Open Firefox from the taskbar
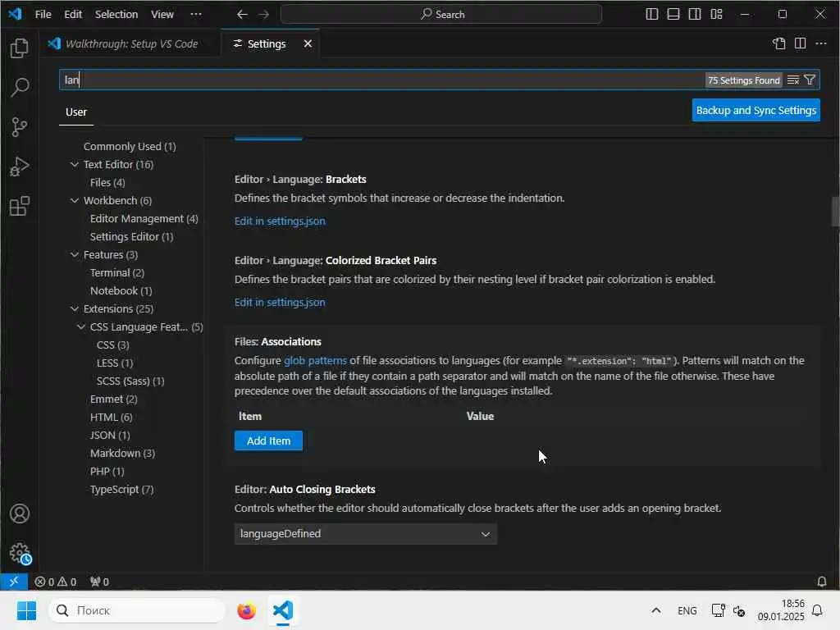The height and width of the screenshot is (630, 840). [246, 610]
